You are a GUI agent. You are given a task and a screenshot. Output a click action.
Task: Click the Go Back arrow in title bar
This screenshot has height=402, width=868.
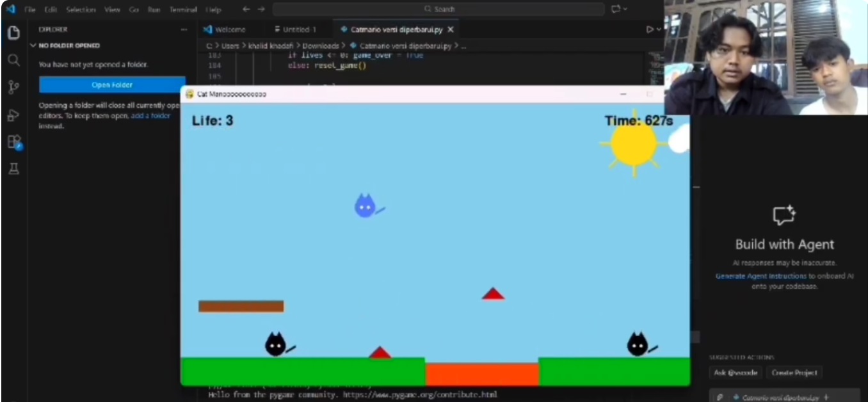[x=246, y=10]
